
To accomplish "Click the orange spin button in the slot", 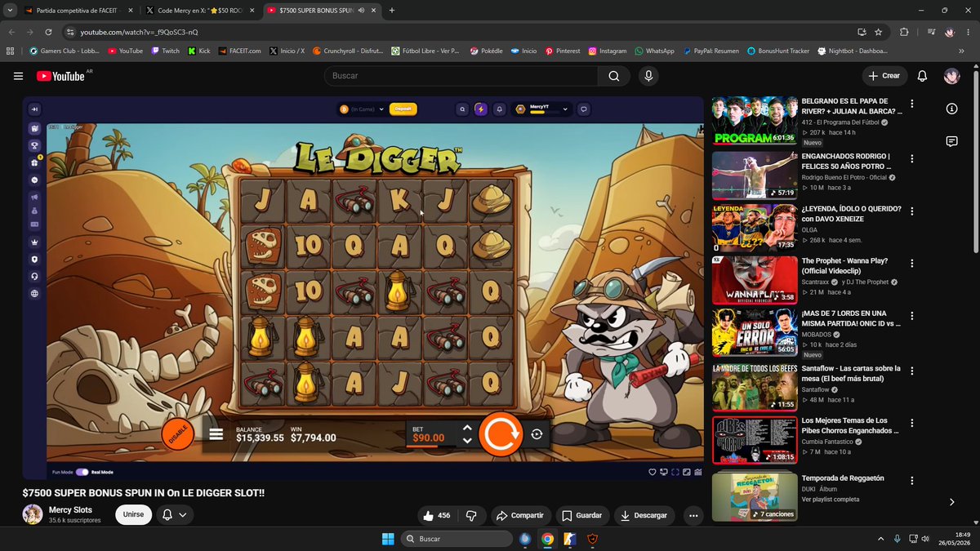I will 500,434.
